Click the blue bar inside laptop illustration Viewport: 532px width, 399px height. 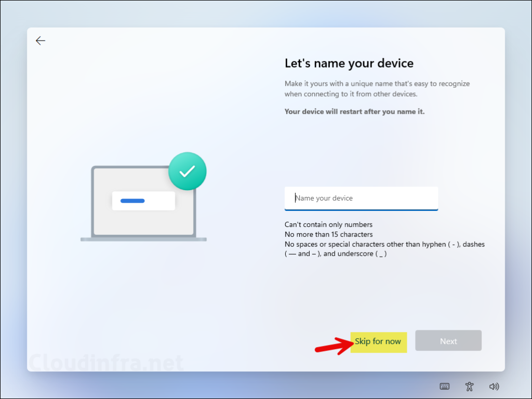(x=132, y=201)
